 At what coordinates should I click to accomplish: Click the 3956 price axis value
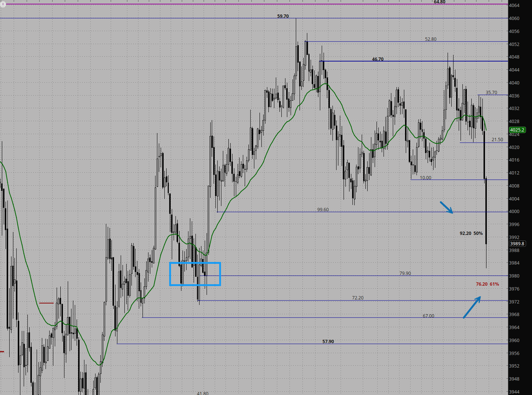pyautogui.click(x=515, y=353)
